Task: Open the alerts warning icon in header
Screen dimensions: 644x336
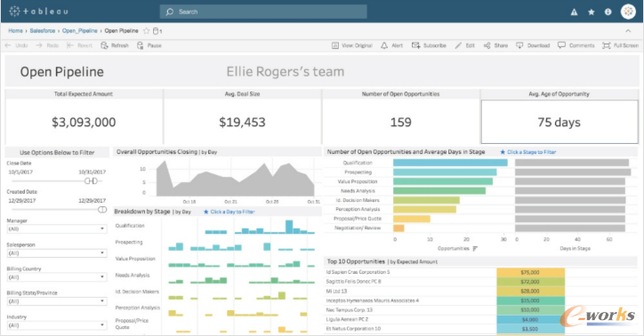Action: click(x=575, y=12)
